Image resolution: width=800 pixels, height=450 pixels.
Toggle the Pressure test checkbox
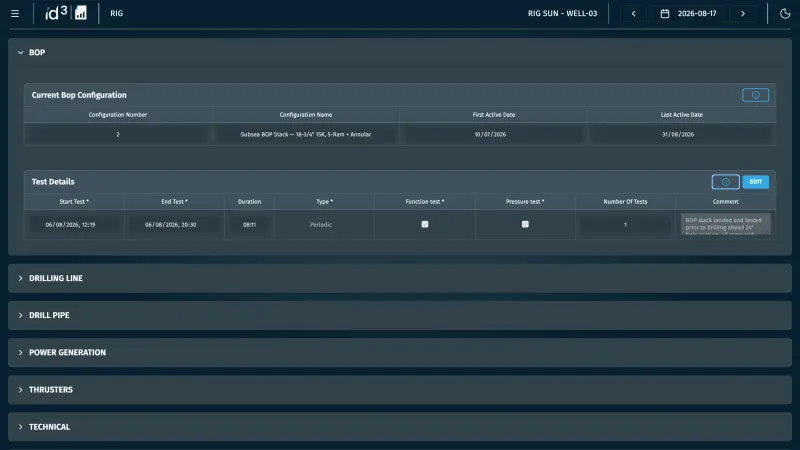coord(525,224)
